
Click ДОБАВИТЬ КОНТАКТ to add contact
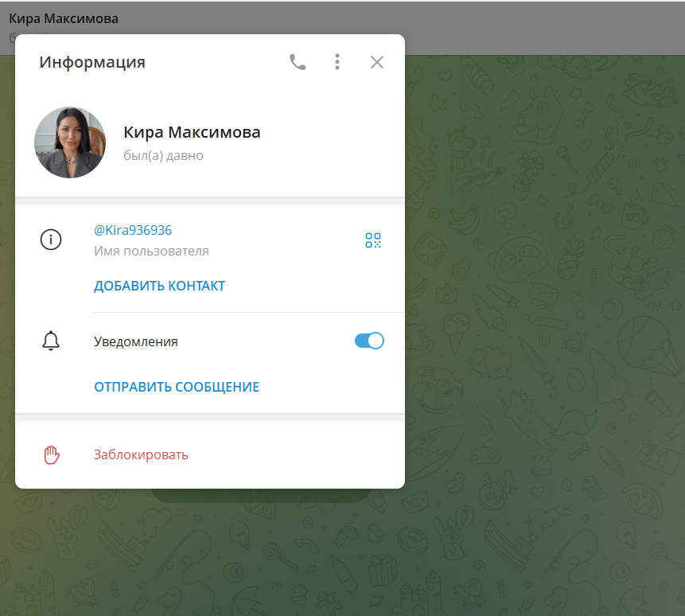159,285
